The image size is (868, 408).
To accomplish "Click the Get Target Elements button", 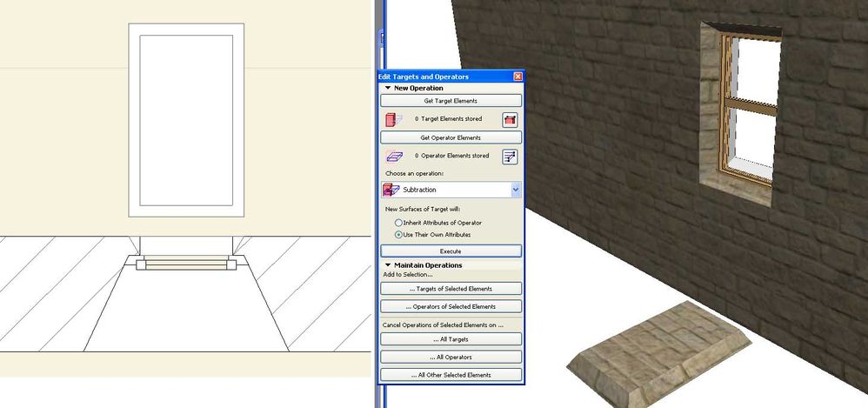I will point(451,101).
